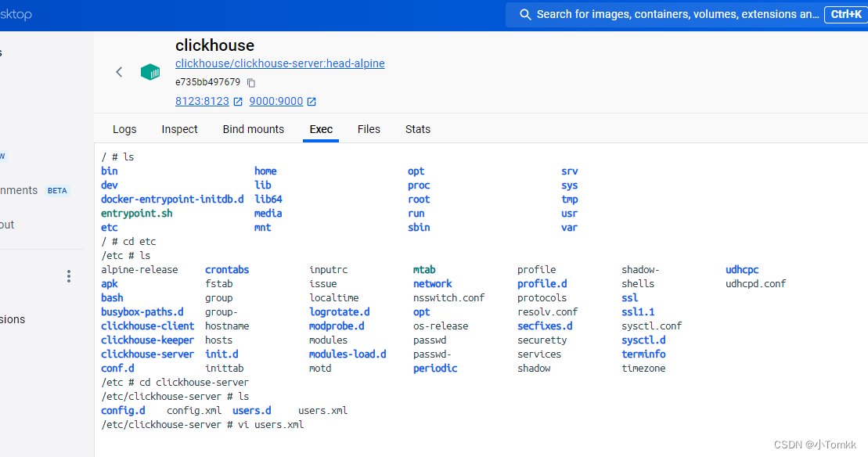Click the back chevron to leave container view
The image size is (868, 457).
119,71
